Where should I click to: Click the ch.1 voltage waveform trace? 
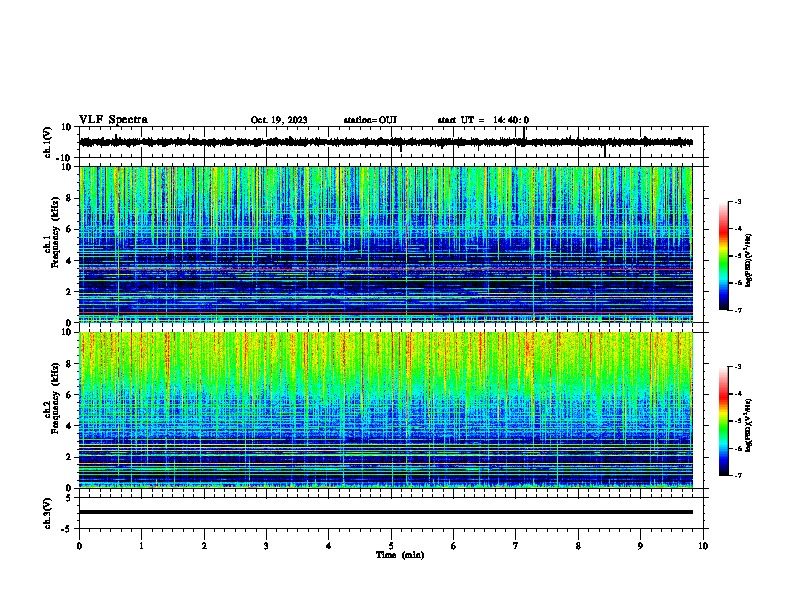point(386,142)
